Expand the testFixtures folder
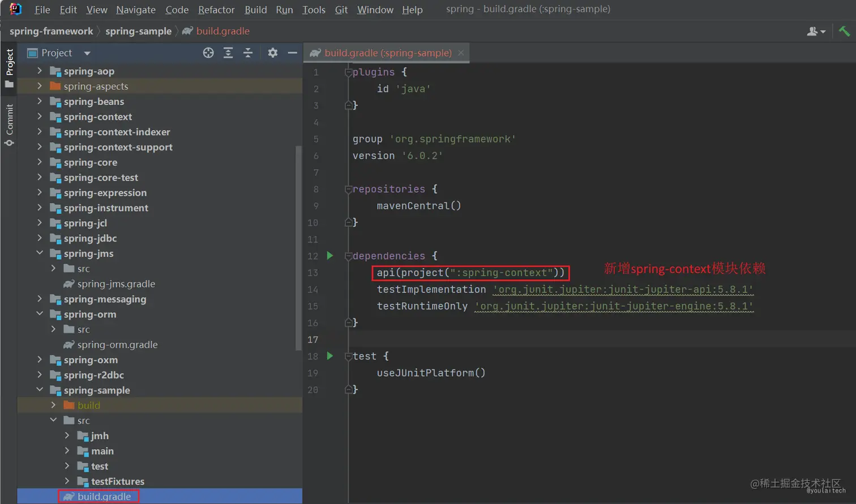The width and height of the screenshot is (856, 504). click(x=67, y=481)
